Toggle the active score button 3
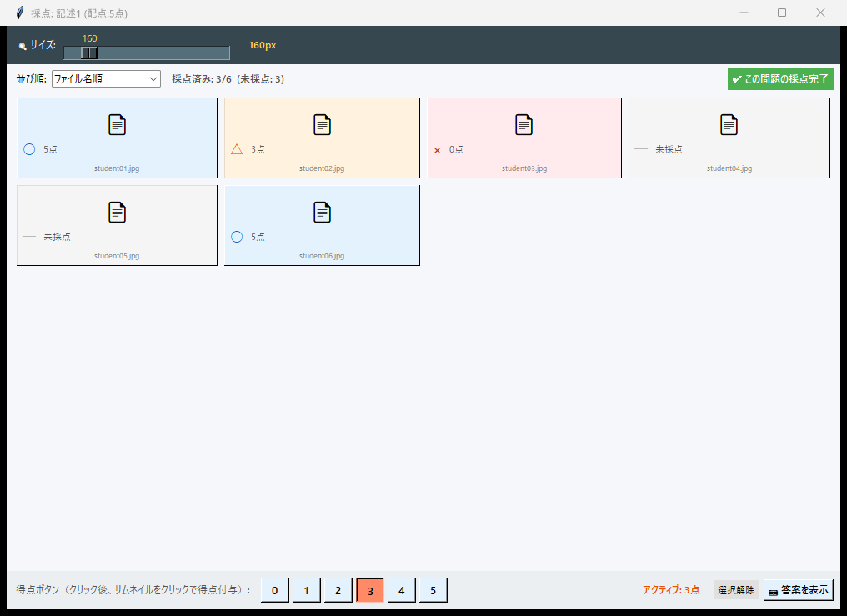This screenshot has width=847, height=616. click(x=370, y=590)
